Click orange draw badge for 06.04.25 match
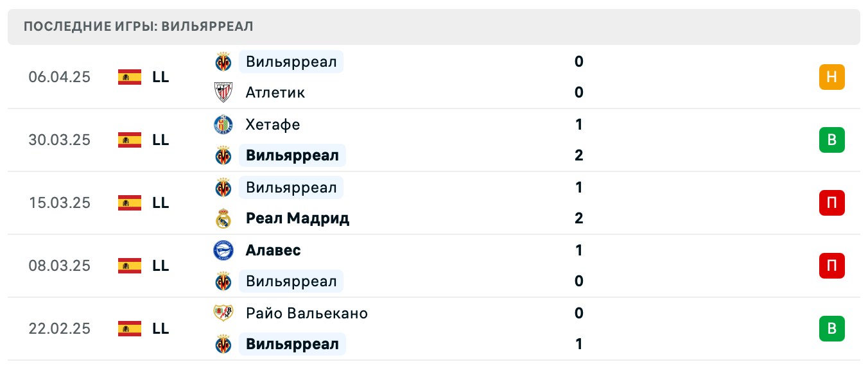This screenshot has width=868, height=371. point(831,77)
